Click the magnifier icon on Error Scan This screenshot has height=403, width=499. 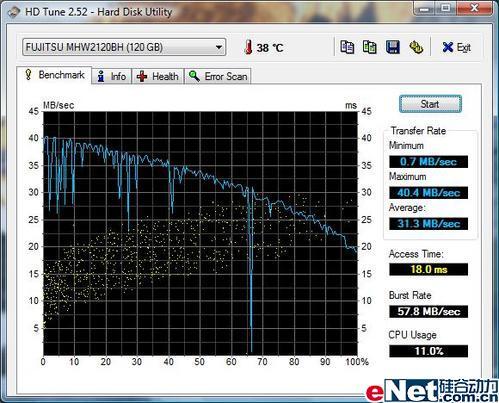pyautogui.click(x=194, y=76)
